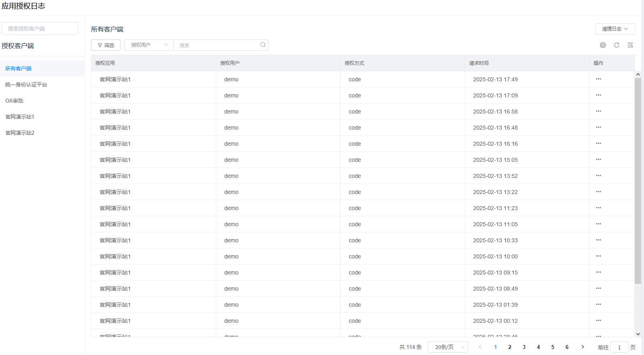
Task: Click the 筛选 filter button
Action: pos(106,45)
